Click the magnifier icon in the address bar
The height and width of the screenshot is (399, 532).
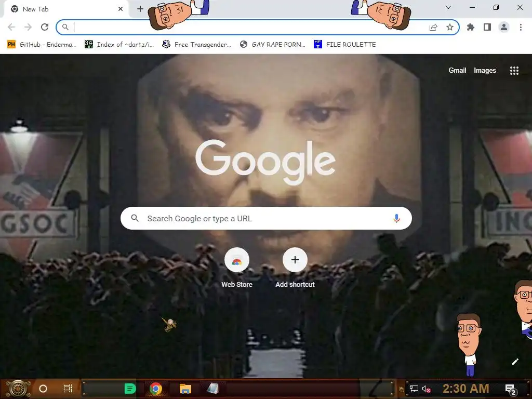pyautogui.click(x=65, y=27)
